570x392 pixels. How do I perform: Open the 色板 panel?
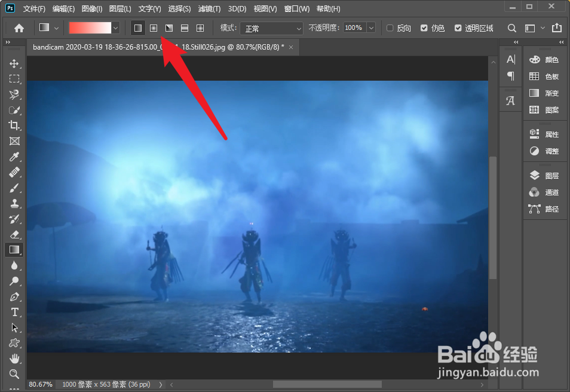pyautogui.click(x=544, y=76)
